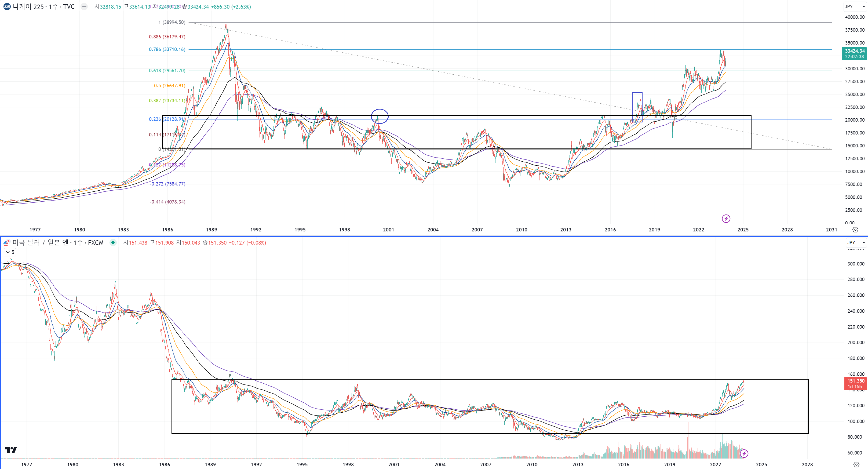Screen dimensions: 868x469
Task: Click the Nikkei 225 · 1주 · TVC title
Action: click(44, 7)
